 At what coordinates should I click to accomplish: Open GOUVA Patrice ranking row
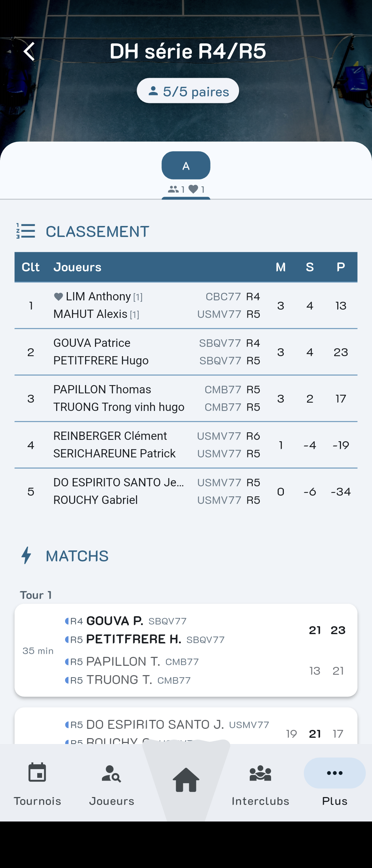coord(186,352)
